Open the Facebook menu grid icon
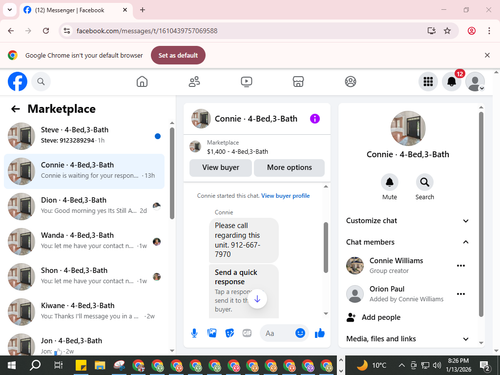 point(428,82)
